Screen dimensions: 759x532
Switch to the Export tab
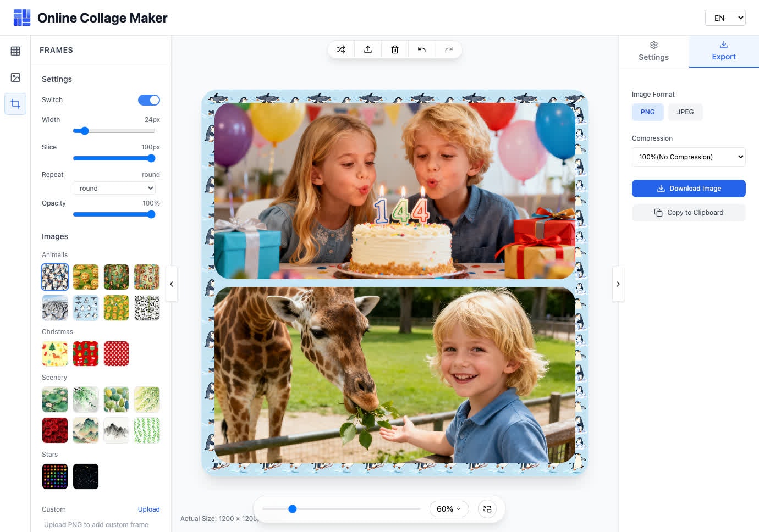click(x=723, y=51)
